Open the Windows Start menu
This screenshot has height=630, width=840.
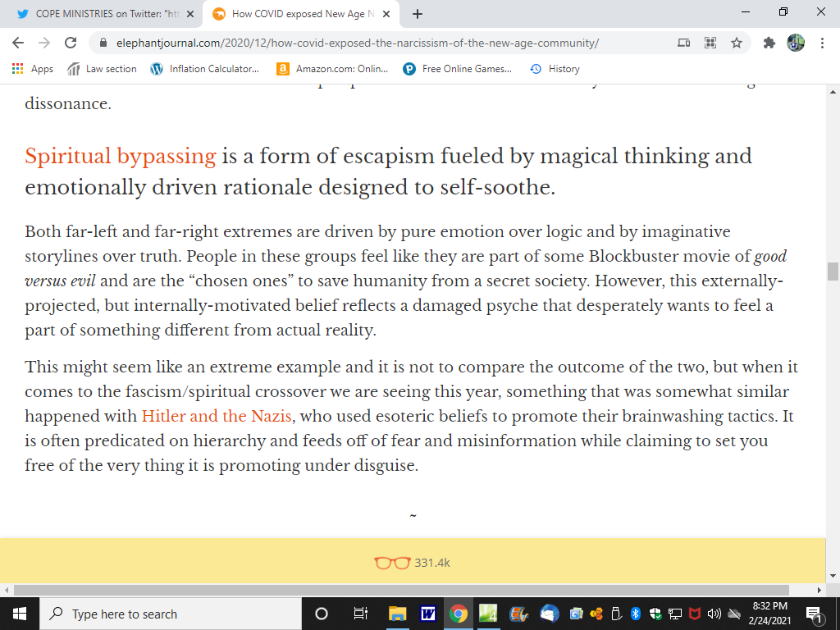coord(20,614)
